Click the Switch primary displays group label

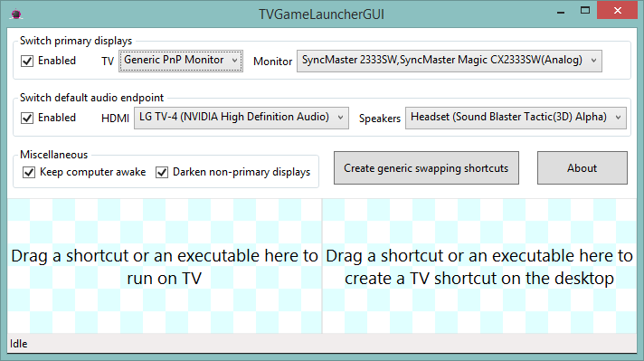[76, 41]
